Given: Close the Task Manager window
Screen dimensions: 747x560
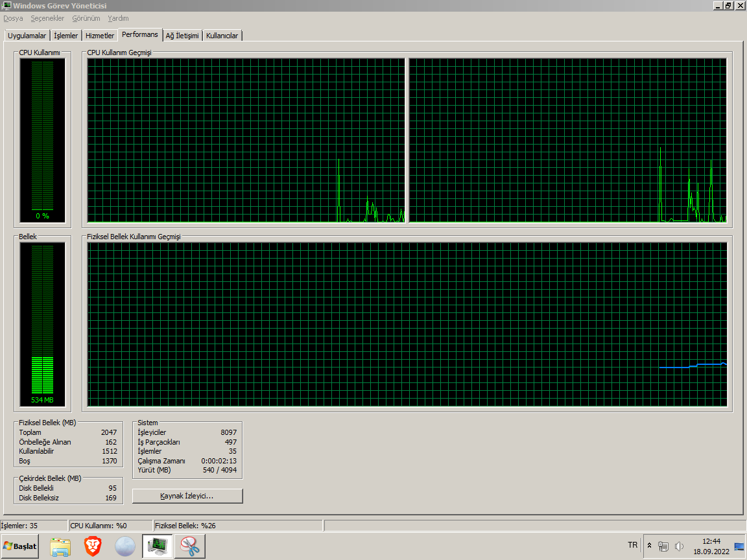Looking at the screenshot, I should point(740,6).
